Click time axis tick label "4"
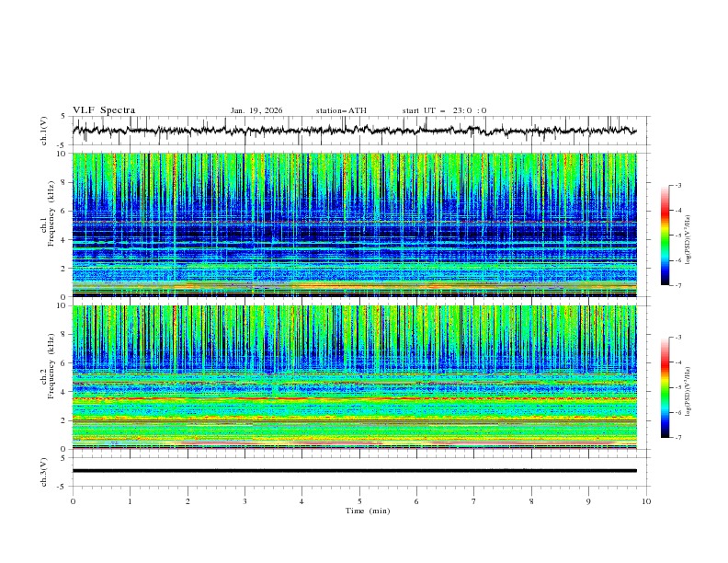Viewport: 728px width, 563px height. pyautogui.click(x=301, y=501)
